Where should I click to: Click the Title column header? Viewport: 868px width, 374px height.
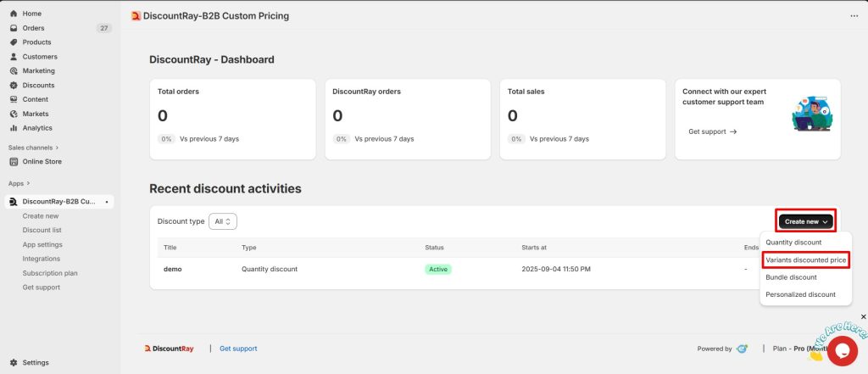click(x=170, y=248)
